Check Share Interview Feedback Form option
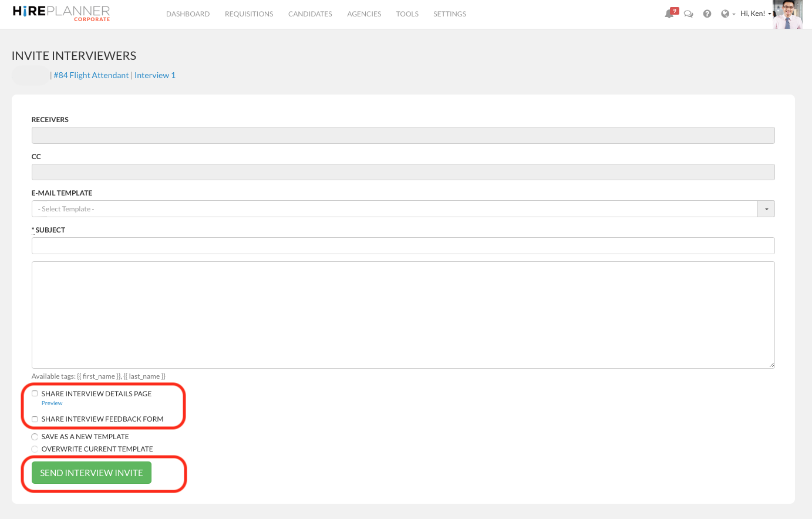This screenshot has height=519, width=812. click(x=35, y=419)
